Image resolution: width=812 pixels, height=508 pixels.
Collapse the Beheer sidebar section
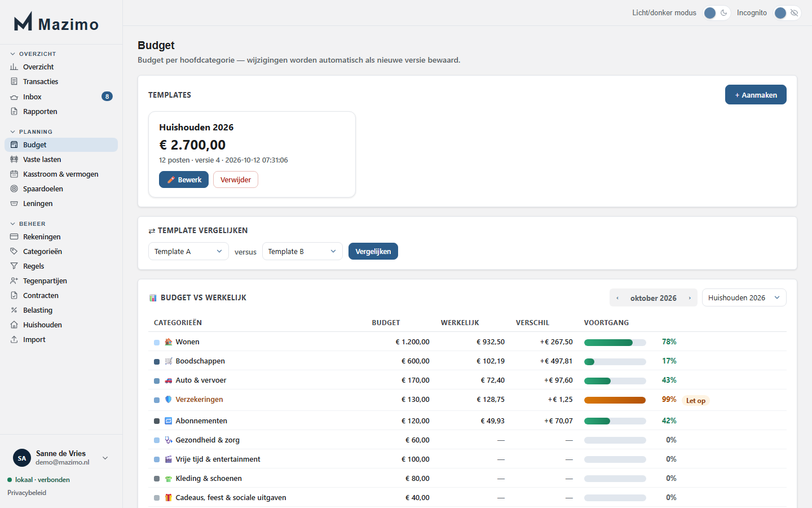(x=28, y=224)
